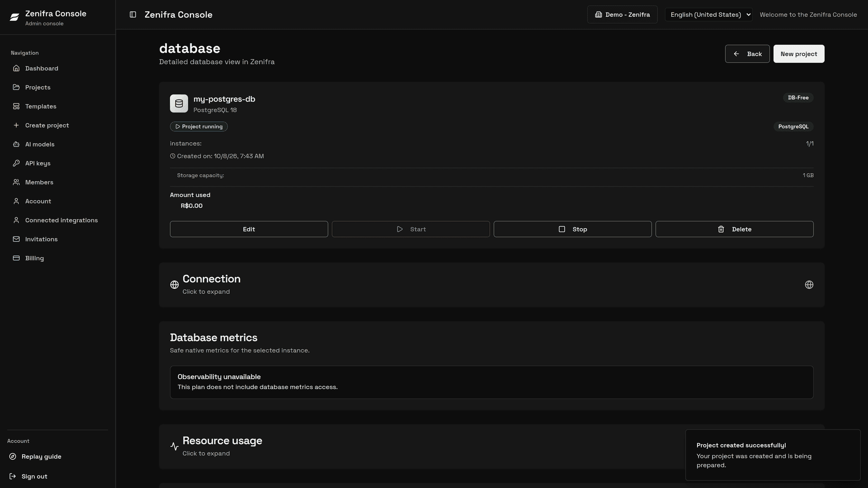Click the 1 GB storage value
The width and height of the screenshot is (868, 488).
pyautogui.click(x=808, y=175)
